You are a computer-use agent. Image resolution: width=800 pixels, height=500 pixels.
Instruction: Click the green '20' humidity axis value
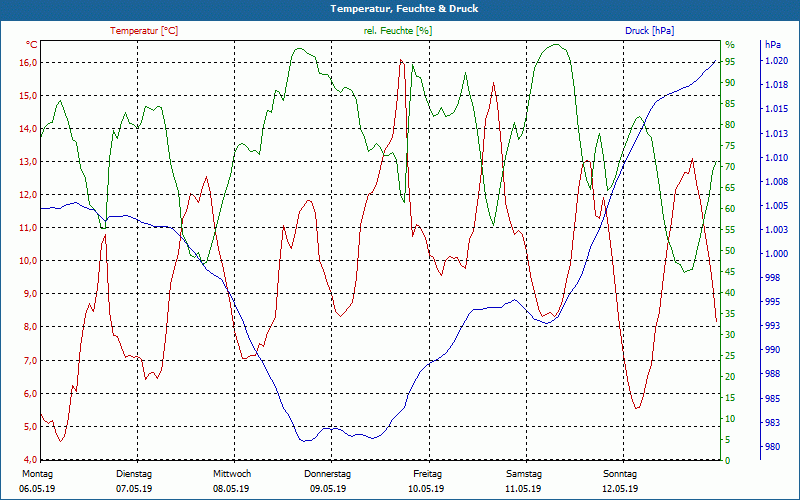point(730,377)
